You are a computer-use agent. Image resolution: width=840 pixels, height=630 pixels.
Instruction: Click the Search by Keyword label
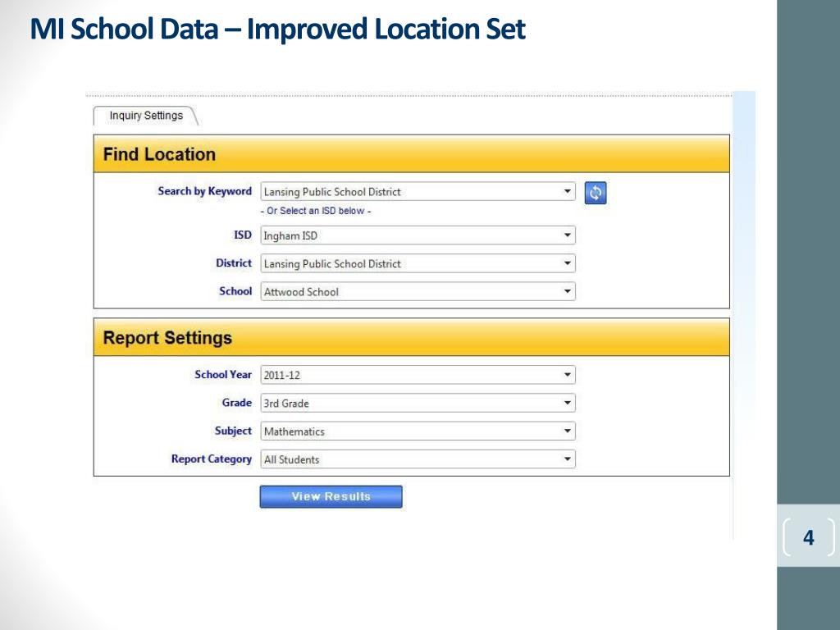click(x=204, y=191)
